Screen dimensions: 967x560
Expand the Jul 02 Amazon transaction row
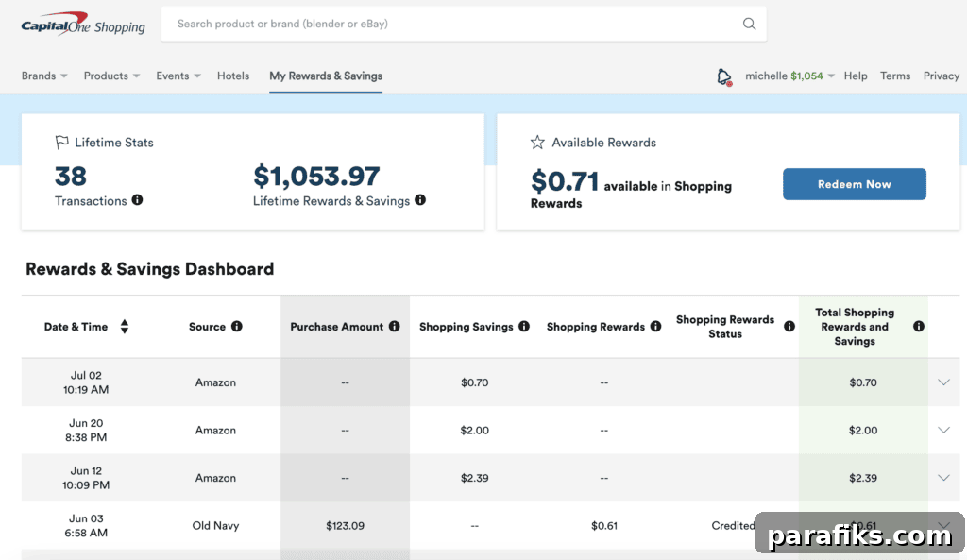tap(943, 382)
